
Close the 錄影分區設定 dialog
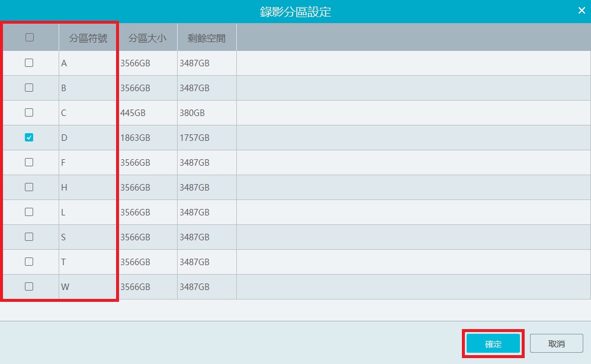(x=582, y=11)
